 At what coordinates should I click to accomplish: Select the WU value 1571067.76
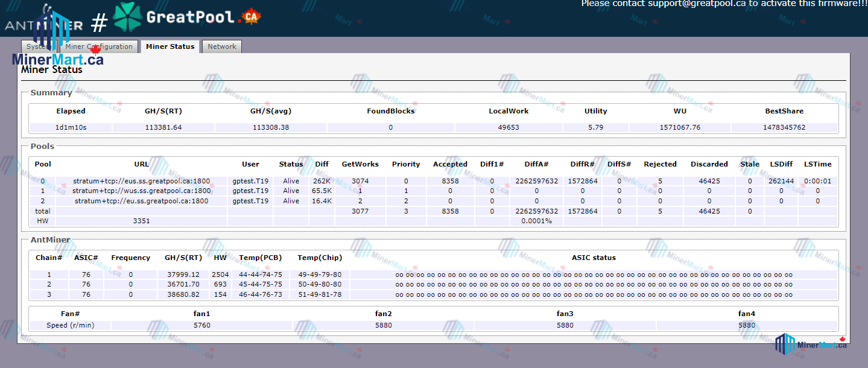(x=680, y=128)
